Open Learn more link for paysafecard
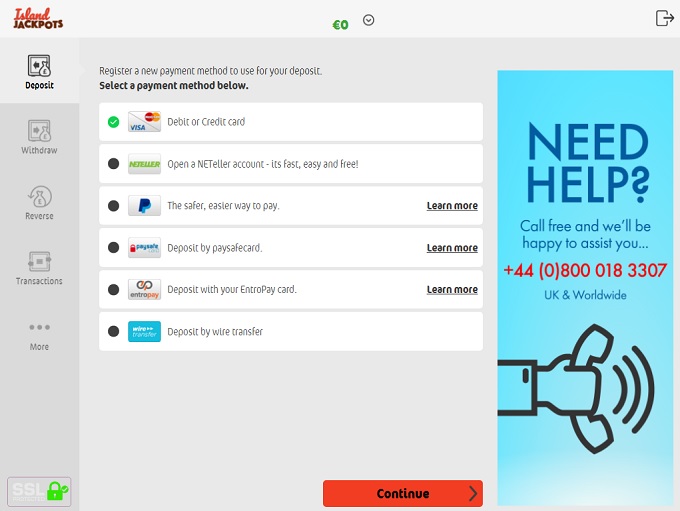 click(452, 248)
